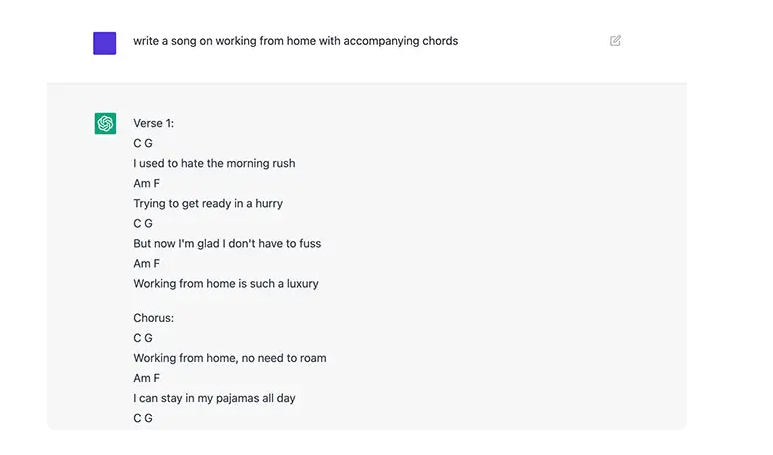
Task: Click 'Working from home is such a luxury'
Action: point(226,284)
